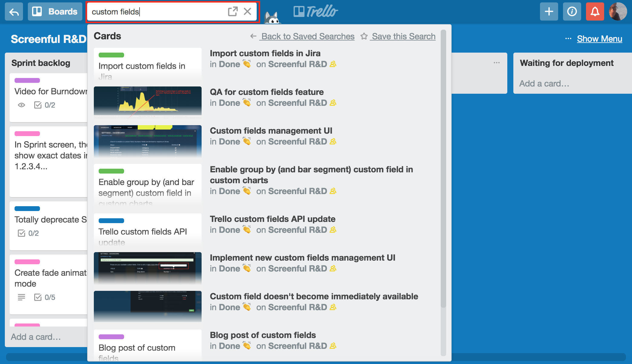Click Screenful R&D board title

point(48,39)
